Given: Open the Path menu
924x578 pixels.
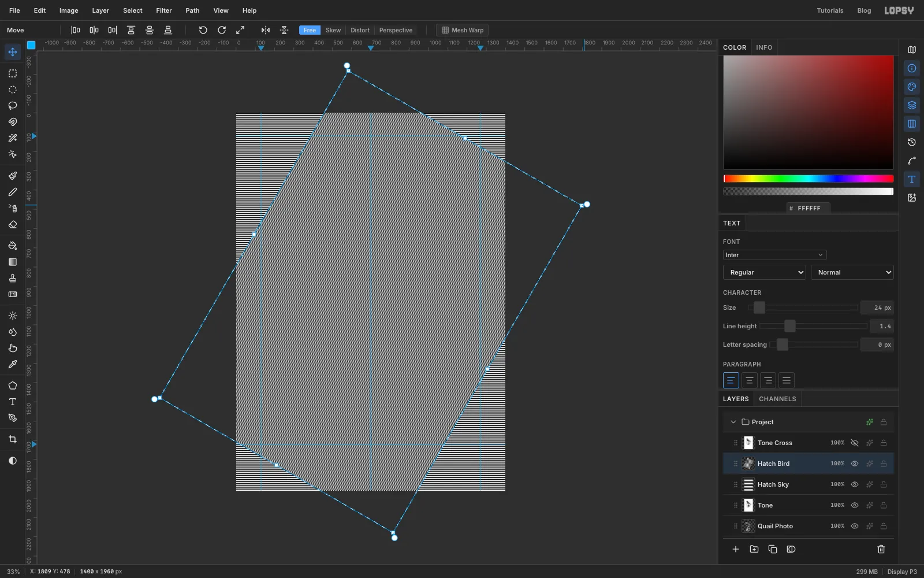Looking at the screenshot, I should click(192, 10).
